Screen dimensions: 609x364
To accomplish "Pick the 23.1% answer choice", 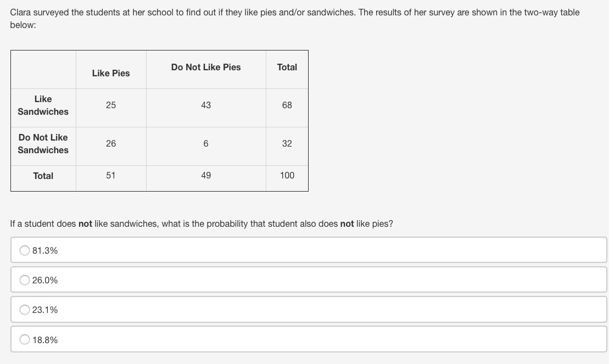I will pyautogui.click(x=25, y=310).
